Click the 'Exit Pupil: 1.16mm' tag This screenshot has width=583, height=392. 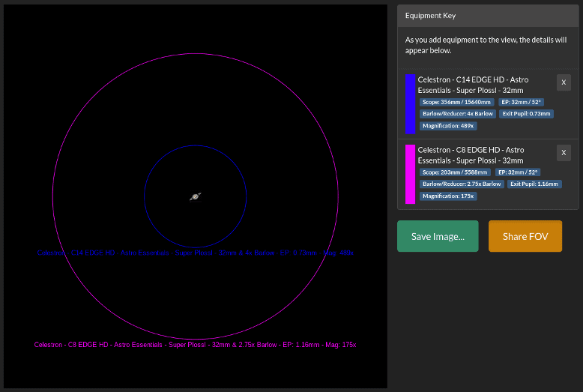[x=534, y=184]
